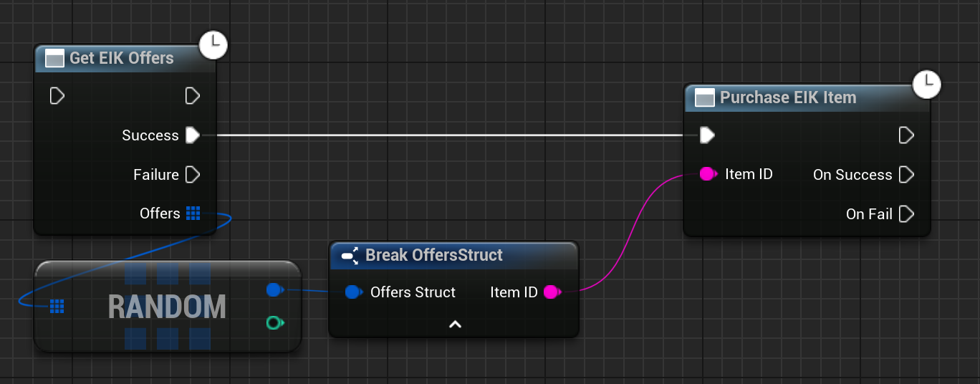
Task: Click the input execution pin on Purchase EIK Item
Action: pos(707,135)
